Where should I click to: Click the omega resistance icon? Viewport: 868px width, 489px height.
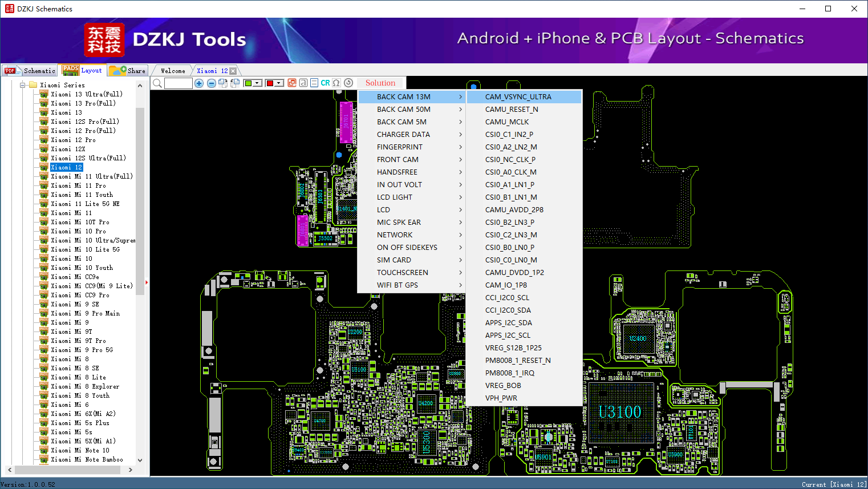(x=336, y=83)
